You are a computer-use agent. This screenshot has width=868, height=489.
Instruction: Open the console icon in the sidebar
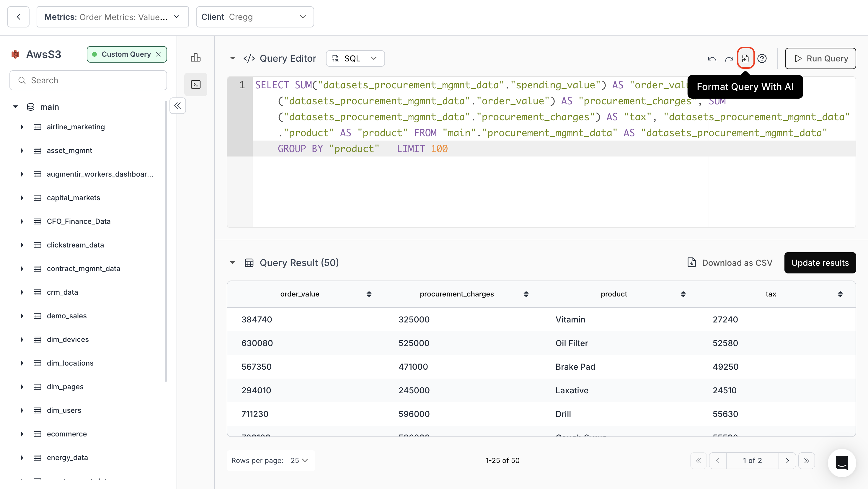(x=196, y=84)
